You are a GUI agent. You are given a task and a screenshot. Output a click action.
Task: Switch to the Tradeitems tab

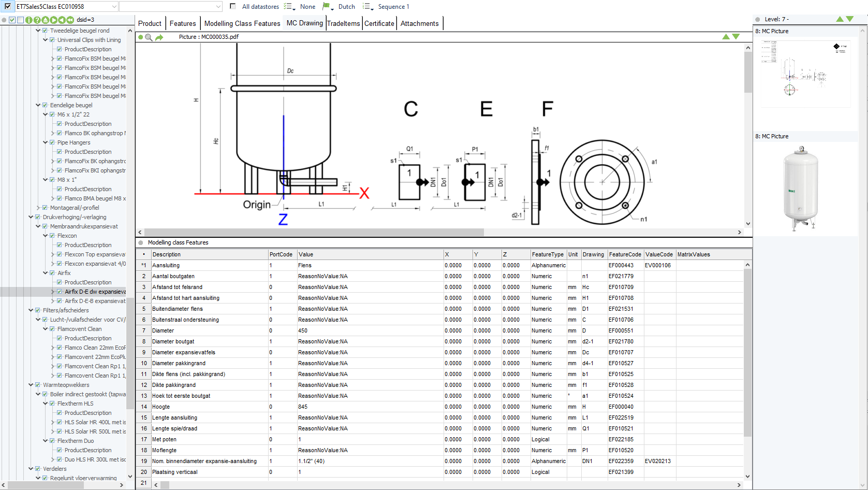point(344,23)
